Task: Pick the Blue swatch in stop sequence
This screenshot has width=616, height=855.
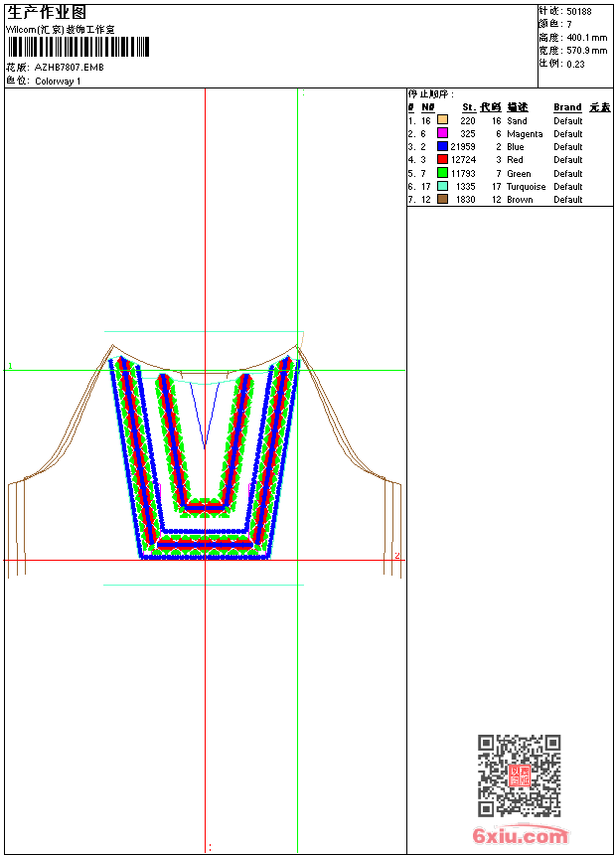Action: tap(442, 146)
